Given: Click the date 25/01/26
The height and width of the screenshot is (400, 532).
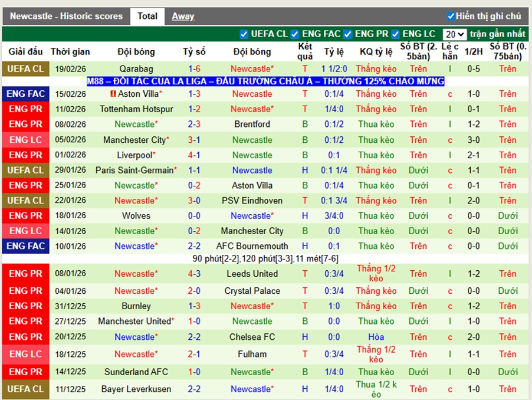Looking at the screenshot, I should [x=70, y=185].
